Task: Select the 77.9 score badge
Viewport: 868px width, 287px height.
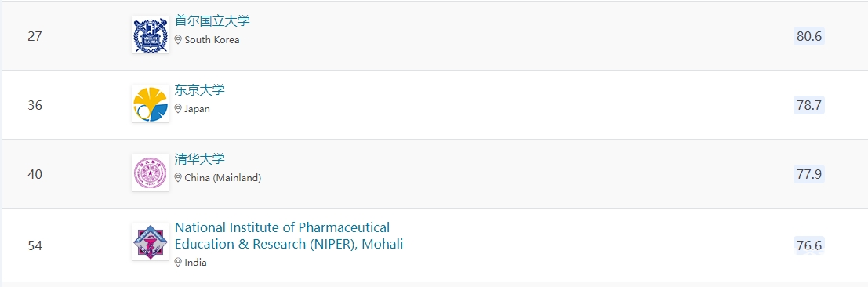Action: pos(808,175)
